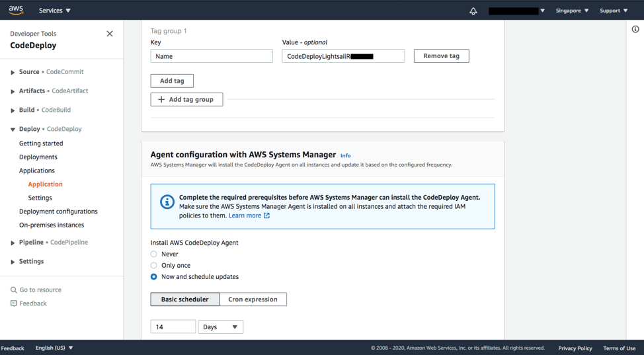Click the AWS logo home icon
Viewport: 644px width, 355px height.
(x=16, y=10)
